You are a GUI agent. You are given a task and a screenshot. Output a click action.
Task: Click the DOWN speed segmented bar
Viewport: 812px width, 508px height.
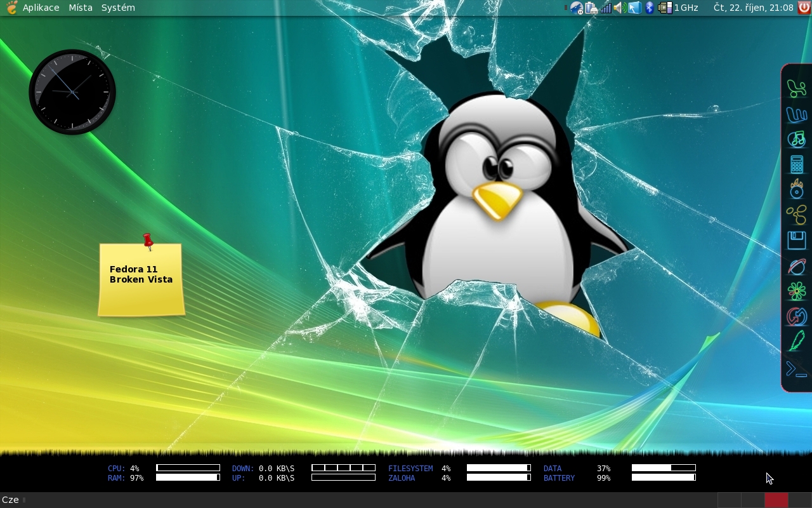coord(343,468)
